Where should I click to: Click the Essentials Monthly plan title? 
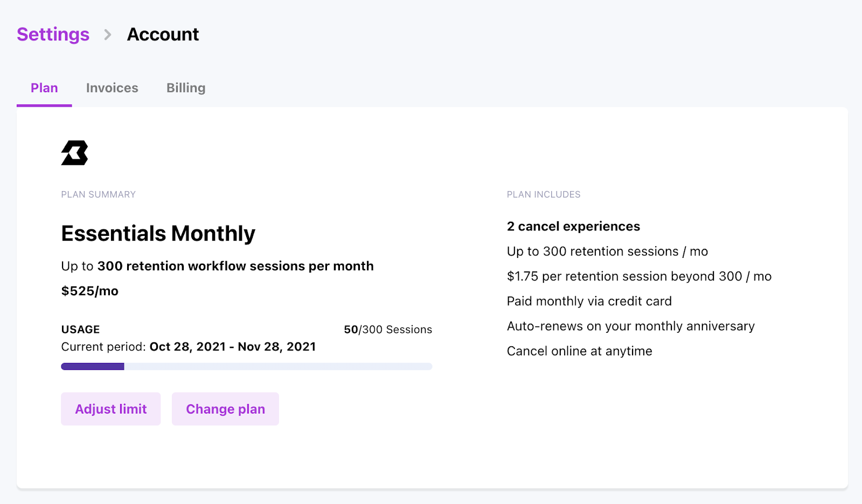[x=158, y=234]
